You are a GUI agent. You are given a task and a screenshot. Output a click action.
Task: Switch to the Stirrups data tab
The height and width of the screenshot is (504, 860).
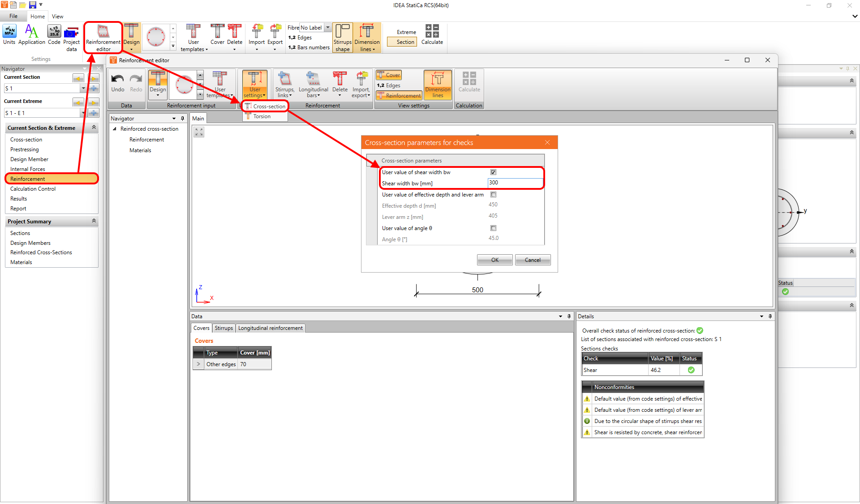224,328
